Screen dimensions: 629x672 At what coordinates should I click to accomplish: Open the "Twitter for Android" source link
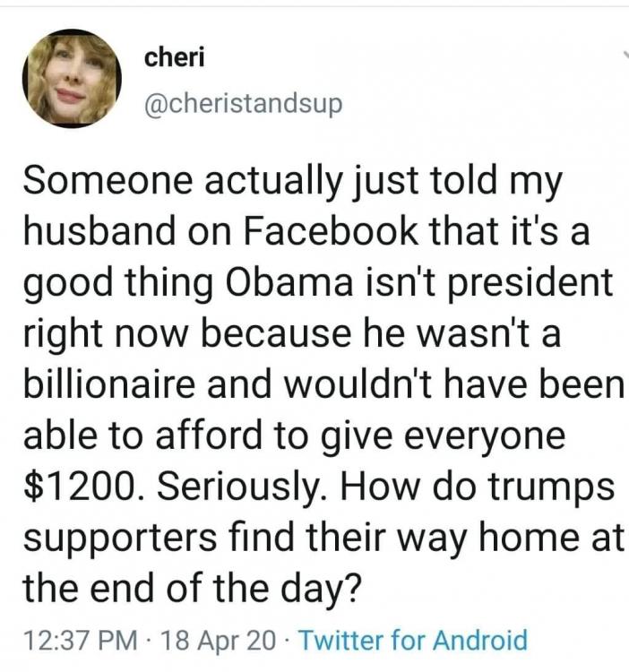tap(411, 641)
